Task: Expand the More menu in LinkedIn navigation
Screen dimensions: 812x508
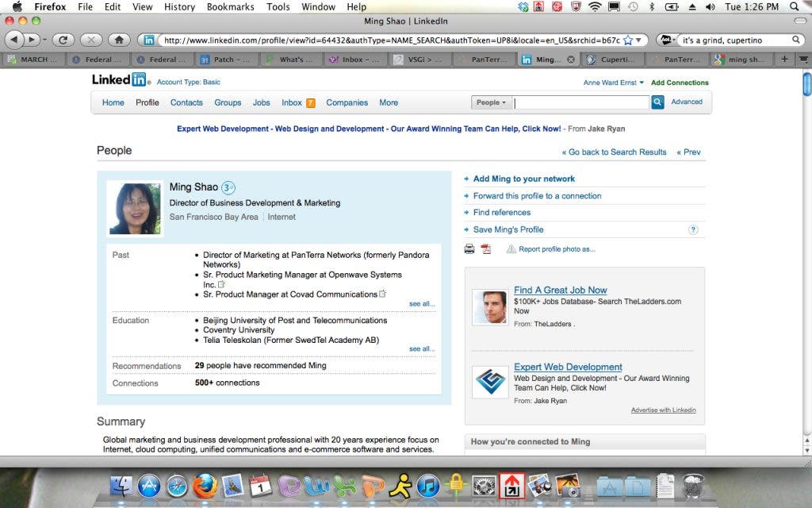Action: (389, 102)
